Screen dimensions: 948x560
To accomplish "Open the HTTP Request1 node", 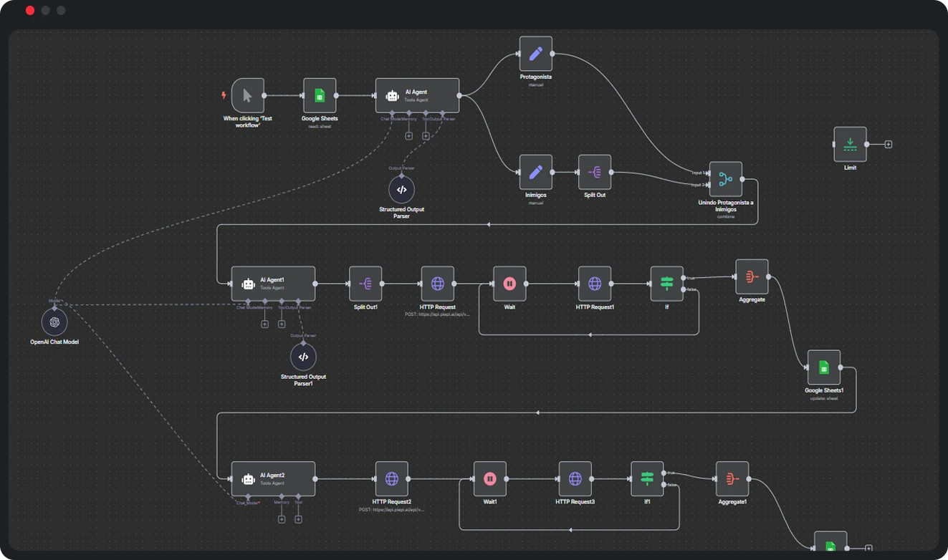I will coord(595,284).
